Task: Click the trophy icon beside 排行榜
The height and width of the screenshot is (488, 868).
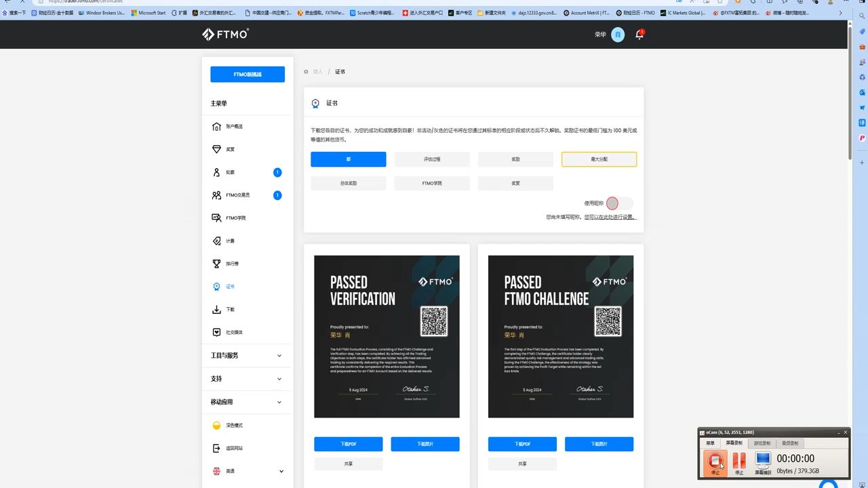Action: pyautogui.click(x=216, y=264)
